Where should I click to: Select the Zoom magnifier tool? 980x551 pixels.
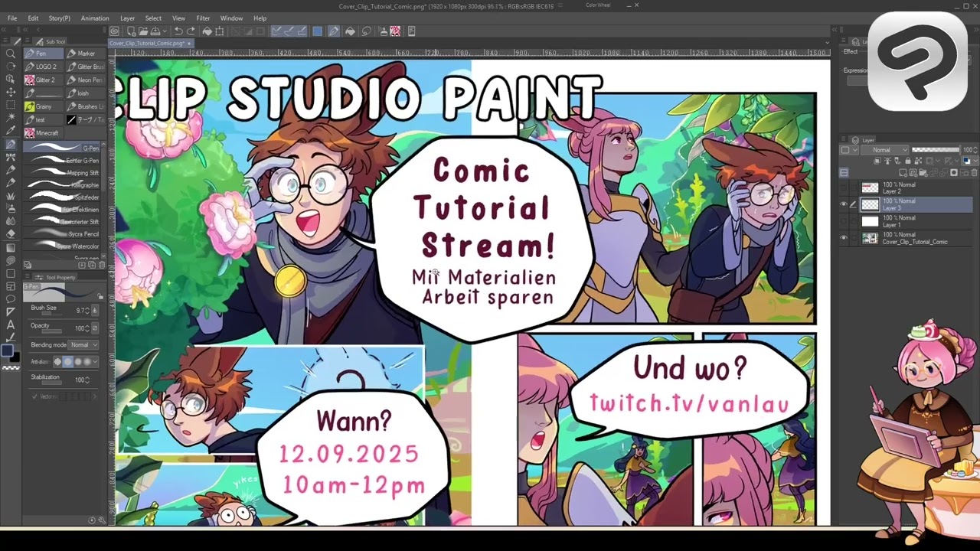[11, 53]
